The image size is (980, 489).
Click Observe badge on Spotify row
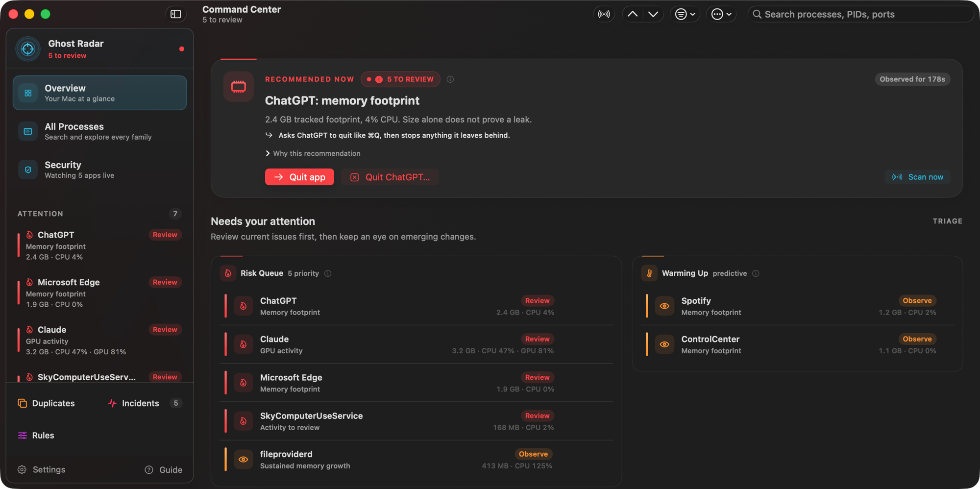point(917,301)
